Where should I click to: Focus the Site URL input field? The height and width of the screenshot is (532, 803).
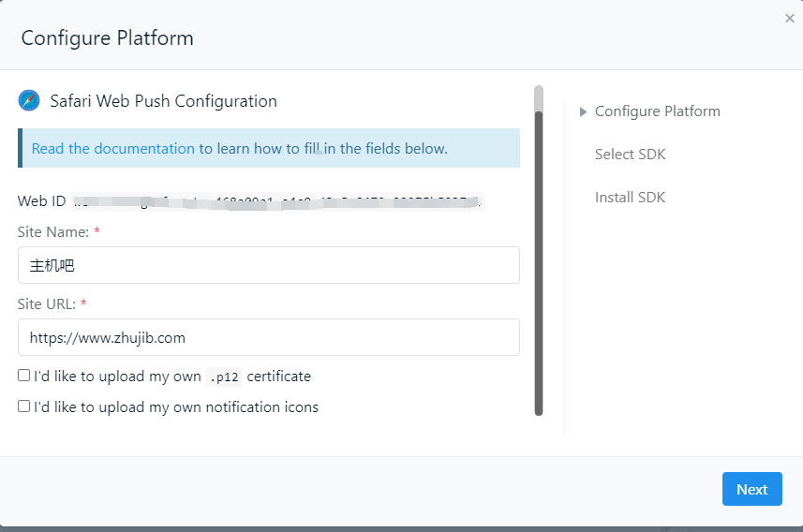[269, 337]
